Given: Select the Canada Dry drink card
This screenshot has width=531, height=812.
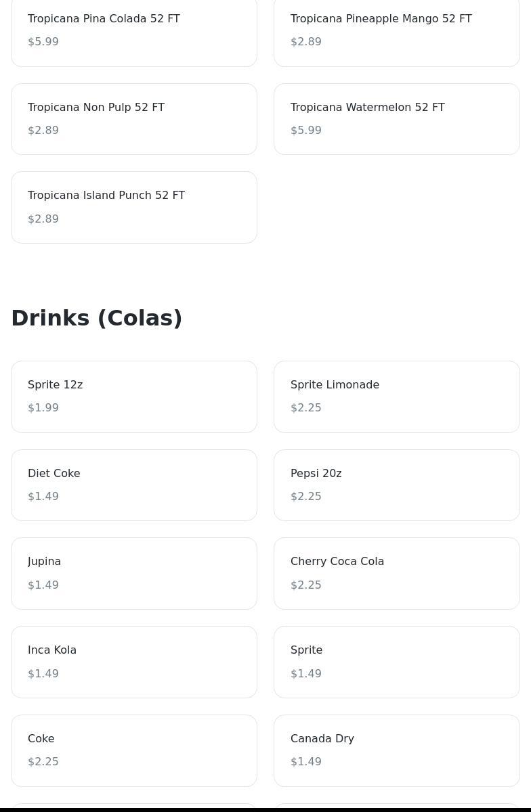Looking at the screenshot, I should click(396, 750).
